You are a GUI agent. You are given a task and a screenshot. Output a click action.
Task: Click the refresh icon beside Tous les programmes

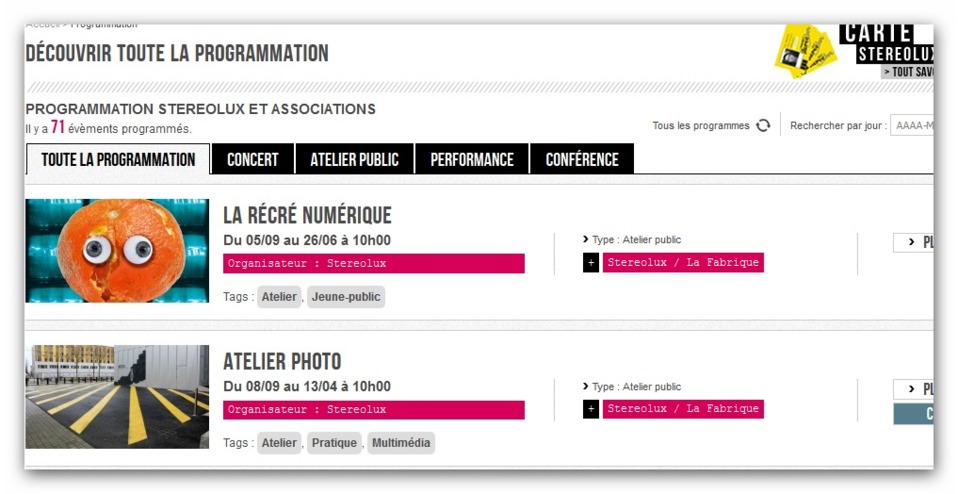point(763,126)
